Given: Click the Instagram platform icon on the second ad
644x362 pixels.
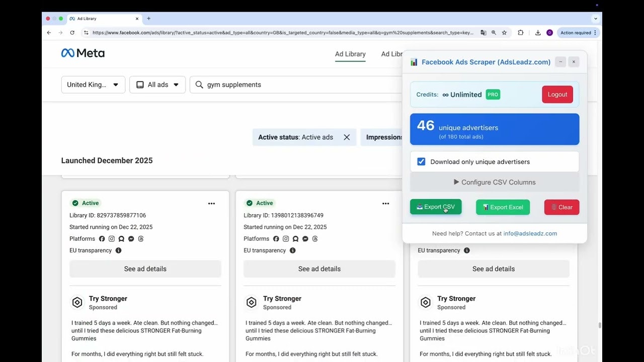Looking at the screenshot, I should coord(286,239).
